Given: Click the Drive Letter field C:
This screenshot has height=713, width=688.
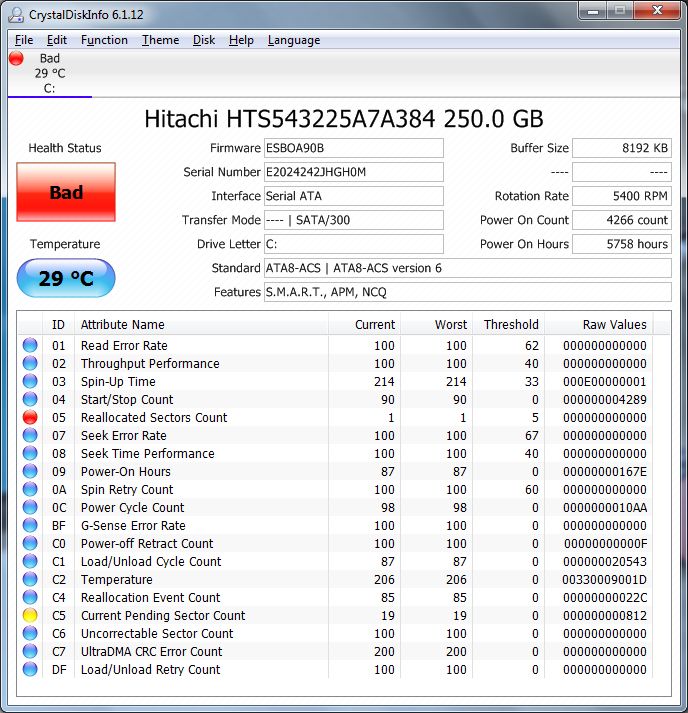Looking at the screenshot, I should coord(354,244).
